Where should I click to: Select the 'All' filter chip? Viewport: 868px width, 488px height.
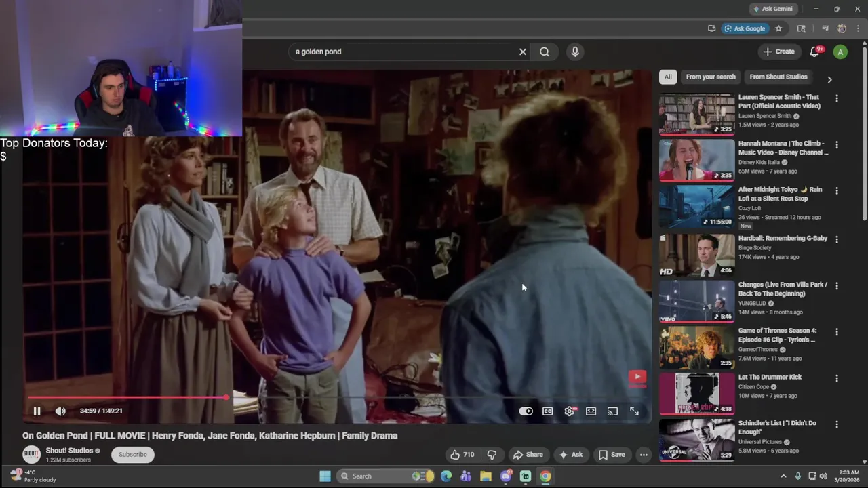[668, 77]
